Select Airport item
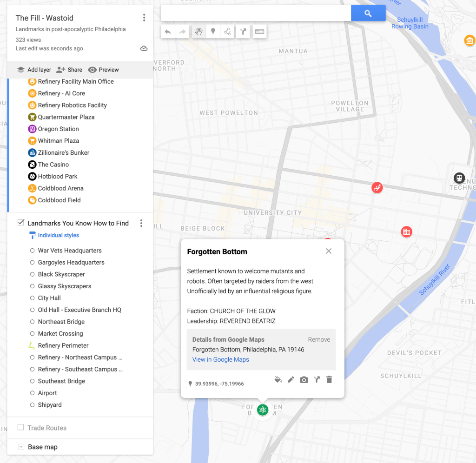The height and width of the screenshot is (463, 476). [x=47, y=393]
